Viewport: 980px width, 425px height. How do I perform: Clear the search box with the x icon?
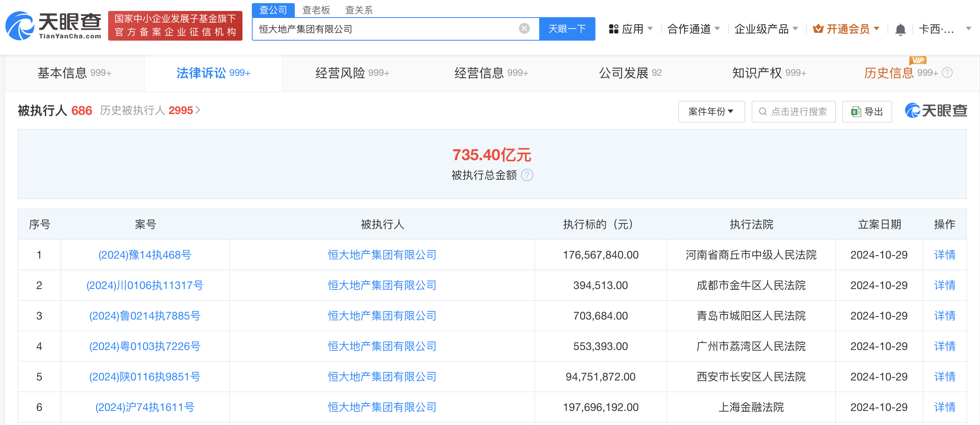[523, 28]
